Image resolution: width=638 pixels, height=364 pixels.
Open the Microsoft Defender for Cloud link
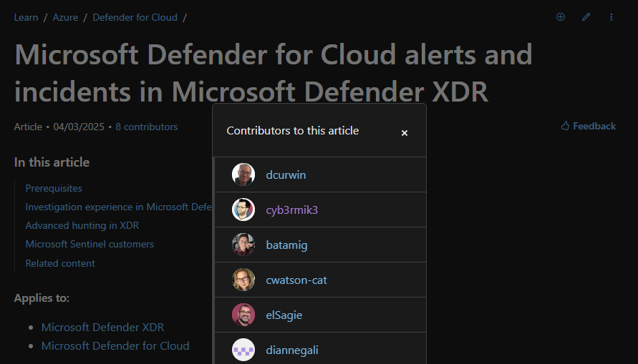(x=115, y=345)
